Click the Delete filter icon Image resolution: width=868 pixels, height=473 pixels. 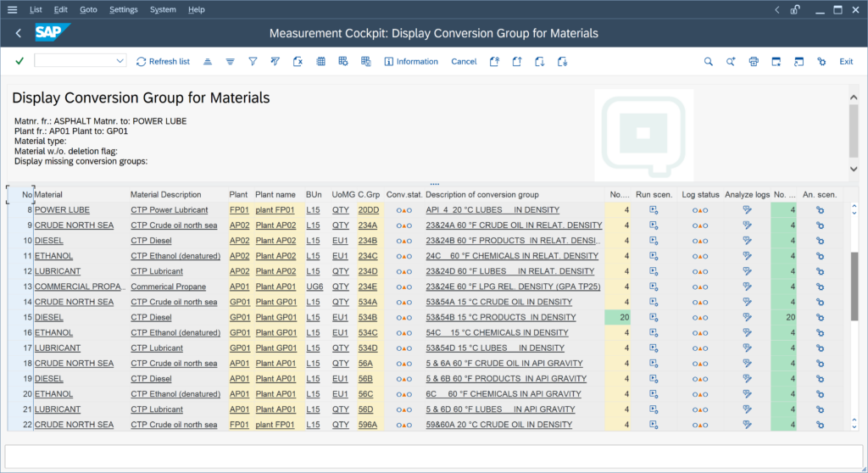tap(275, 62)
